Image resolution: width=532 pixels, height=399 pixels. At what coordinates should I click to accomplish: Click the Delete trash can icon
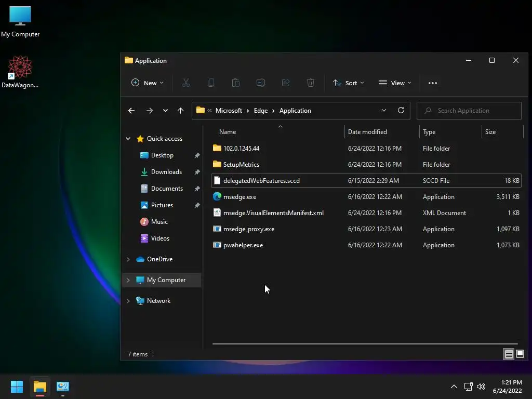[x=311, y=83]
